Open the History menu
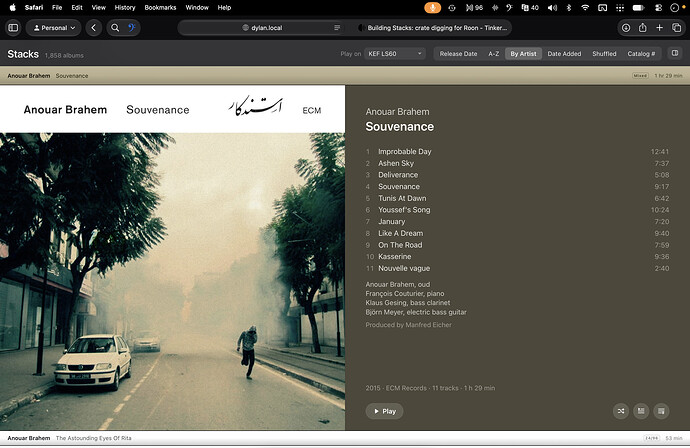 125,7
